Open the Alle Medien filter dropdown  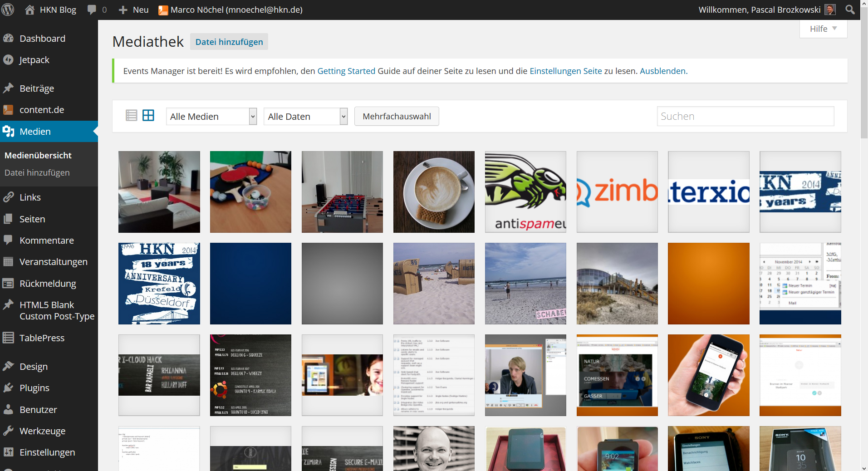[211, 117]
